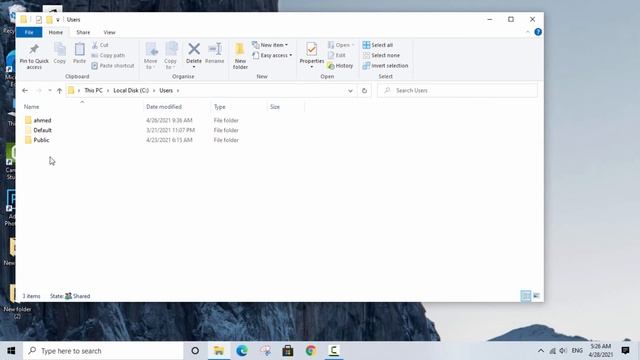Switch to the Share ribbon tab

[x=83, y=32]
